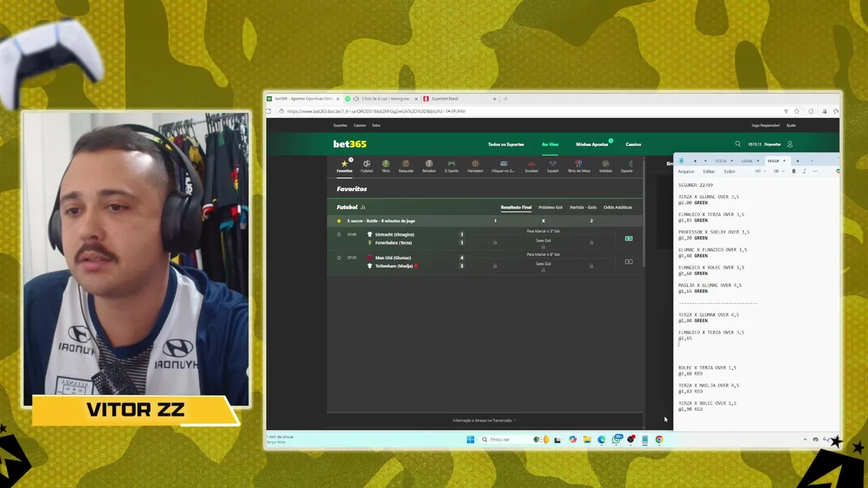Select the Odds Asiáticas market tab
The height and width of the screenshot is (488, 868).
point(618,207)
